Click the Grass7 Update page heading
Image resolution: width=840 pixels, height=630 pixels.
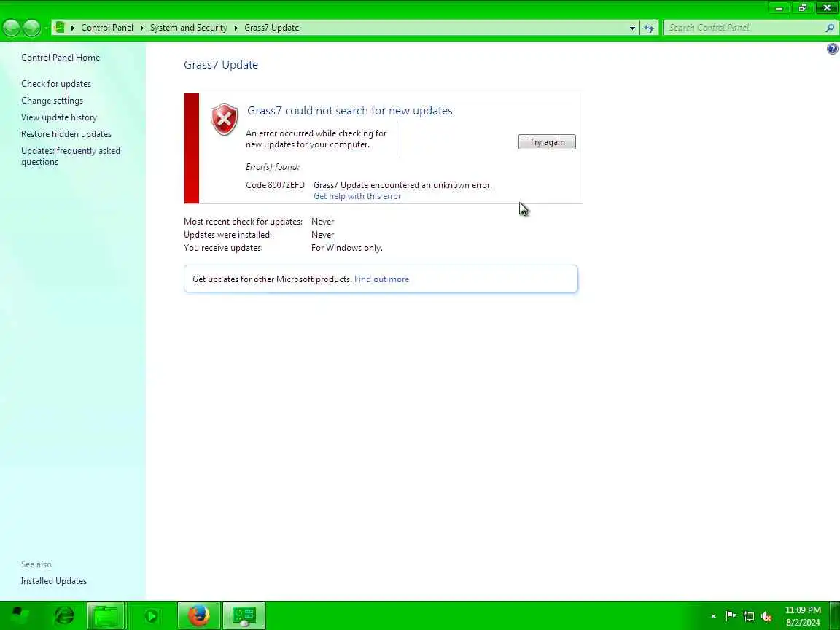(x=221, y=65)
